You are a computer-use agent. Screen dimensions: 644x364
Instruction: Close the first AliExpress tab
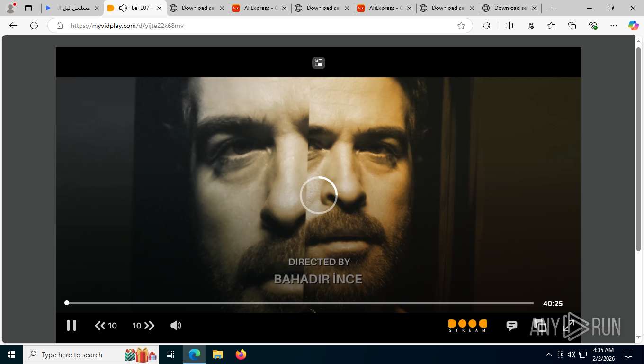pyautogui.click(x=284, y=8)
